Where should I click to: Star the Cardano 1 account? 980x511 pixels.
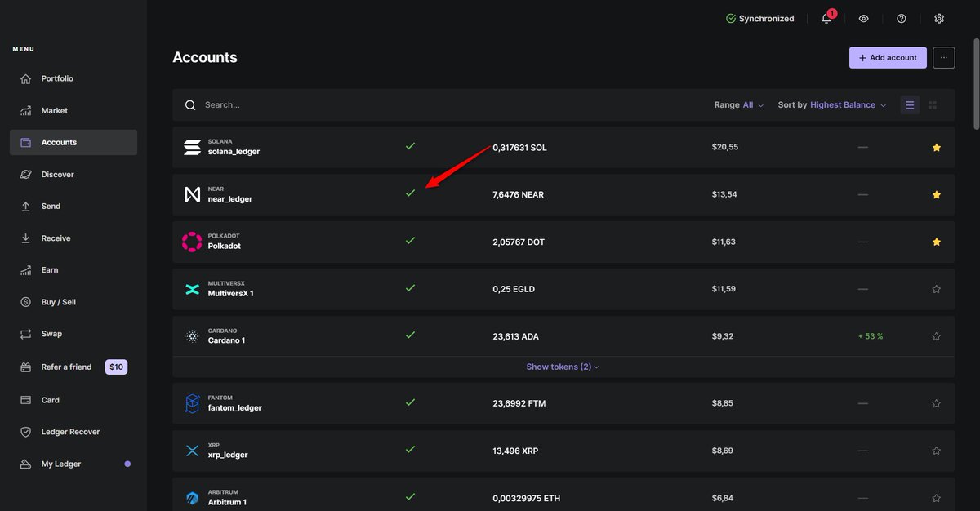click(x=937, y=336)
